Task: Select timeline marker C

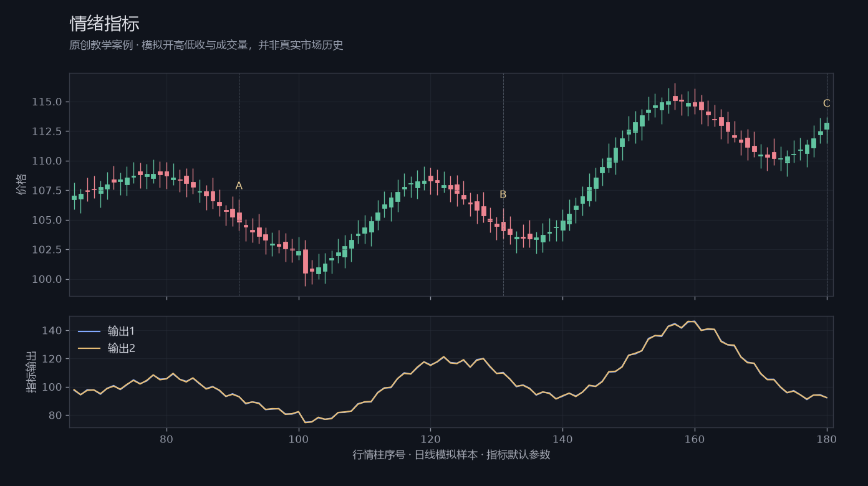Action: (827, 103)
